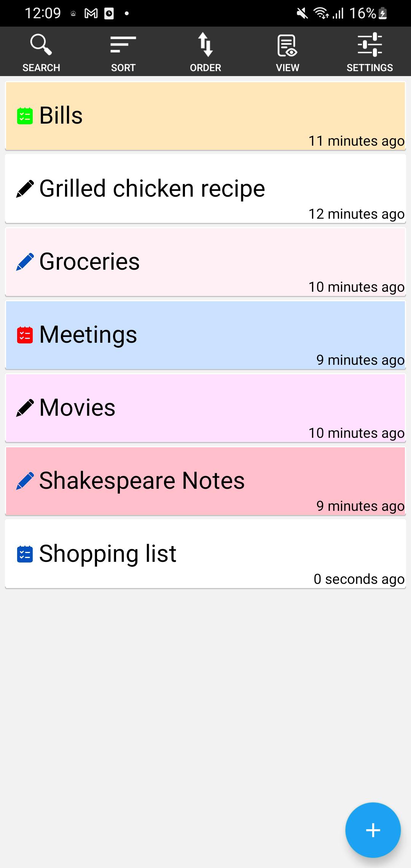Add a new note with the plus button
The width and height of the screenshot is (411, 868).
coord(373,830)
